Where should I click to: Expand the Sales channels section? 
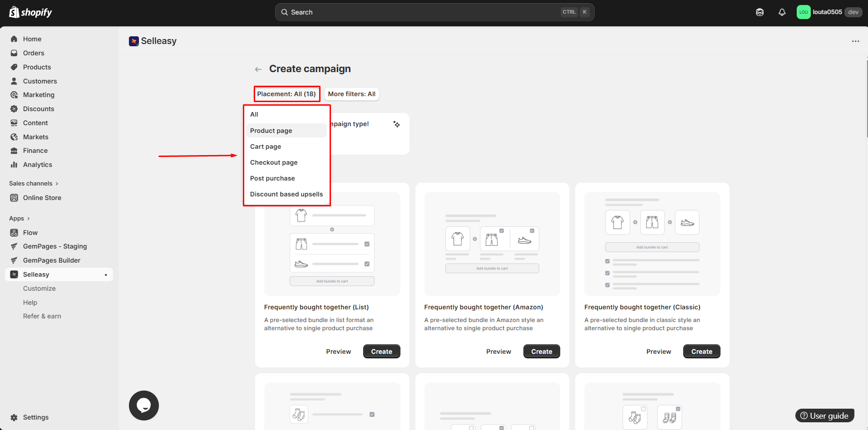[x=34, y=183]
